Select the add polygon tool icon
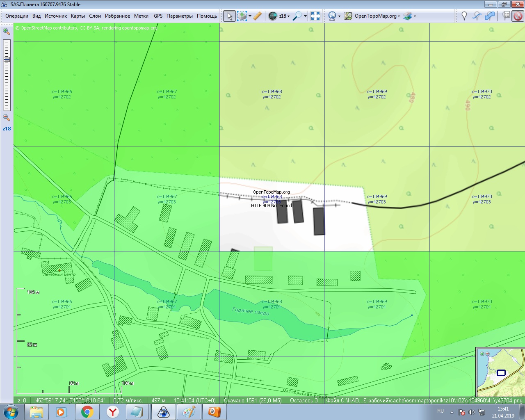The height and width of the screenshot is (420, 525). coord(490,16)
